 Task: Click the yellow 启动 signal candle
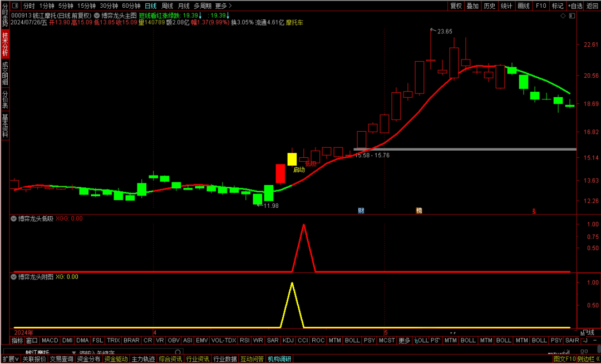[x=292, y=159]
